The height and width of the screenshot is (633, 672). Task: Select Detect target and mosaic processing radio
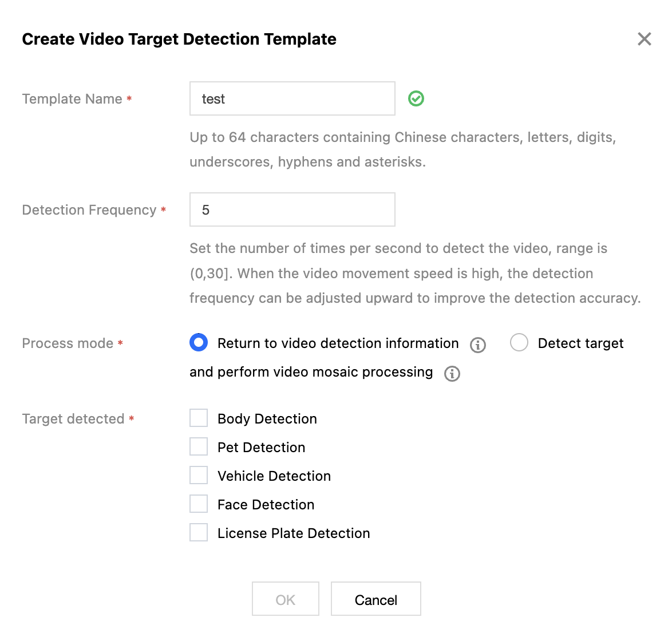click(519, 343)
